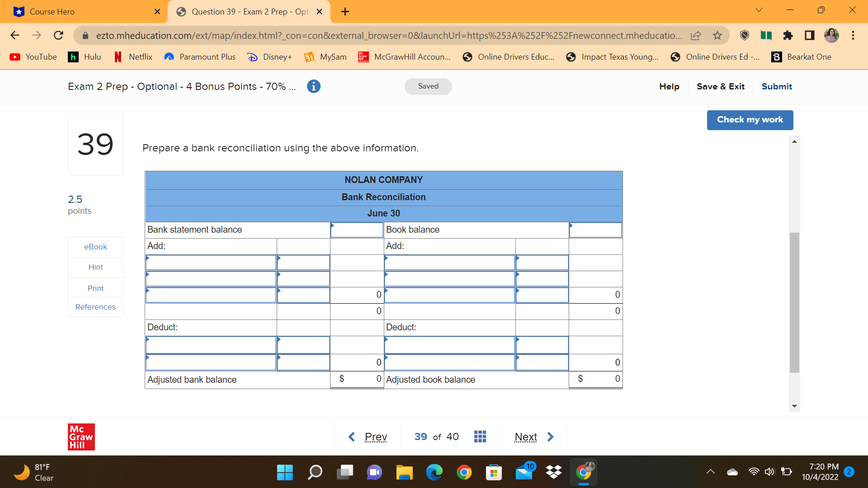Screen dimensions: 868x488
Task: Open the Bank statement balance dropdown cell
Action: pos(356,230)
